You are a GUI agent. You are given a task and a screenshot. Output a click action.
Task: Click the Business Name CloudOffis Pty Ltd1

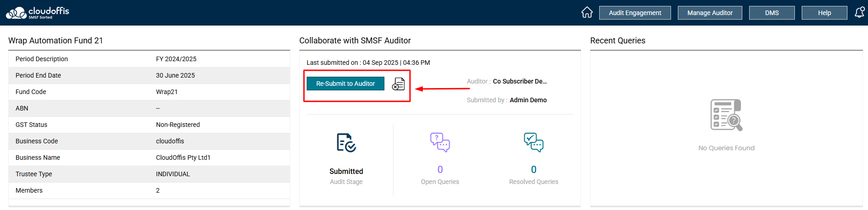(x=183, y=157)
